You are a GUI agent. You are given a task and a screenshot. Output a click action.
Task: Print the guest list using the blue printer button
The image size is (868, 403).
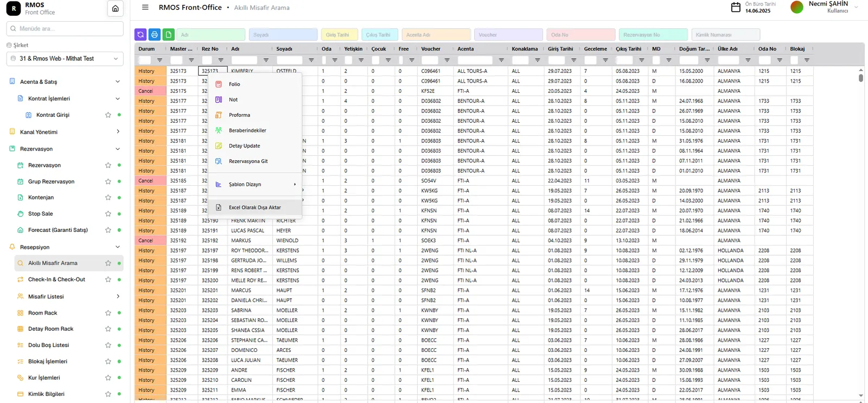pos(155,35)
